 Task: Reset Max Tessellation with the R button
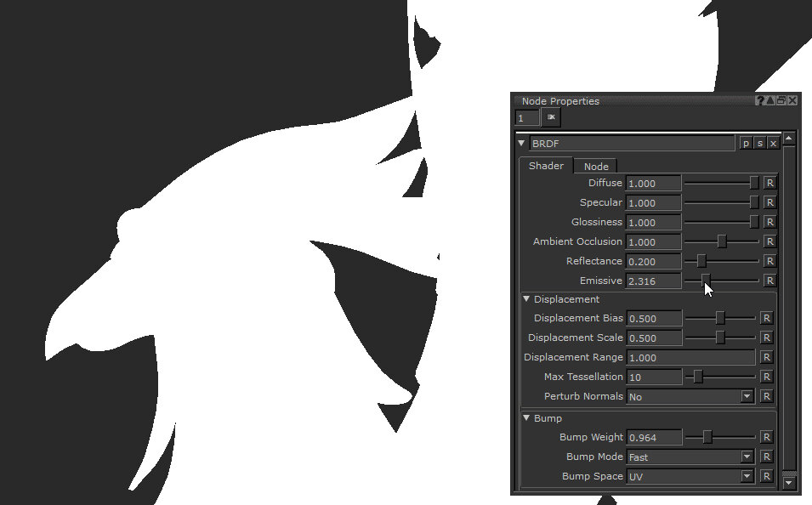(x=768, y=377)
